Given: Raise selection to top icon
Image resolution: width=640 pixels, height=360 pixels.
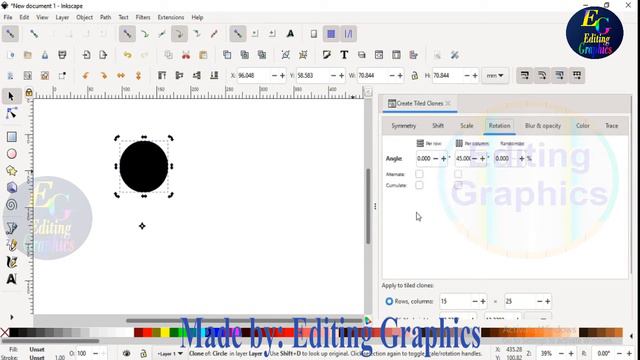Looking at the screenshot, I should (x=162, y=76).
